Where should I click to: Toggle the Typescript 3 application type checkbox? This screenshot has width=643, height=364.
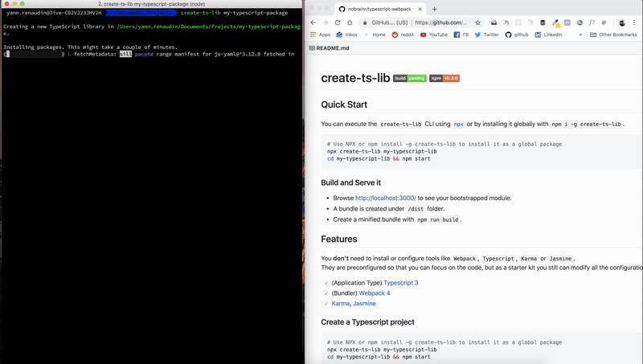coord(326,283)
